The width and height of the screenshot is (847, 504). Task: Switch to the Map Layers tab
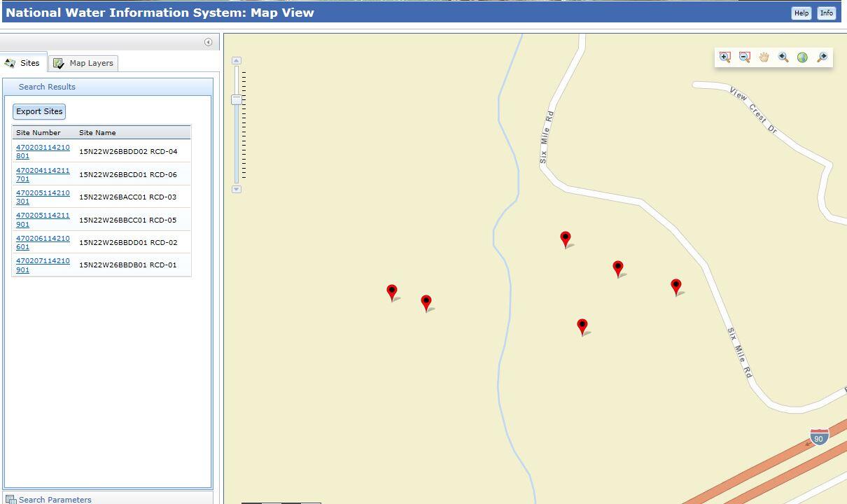pyautogui.click(x=83, y=63)
